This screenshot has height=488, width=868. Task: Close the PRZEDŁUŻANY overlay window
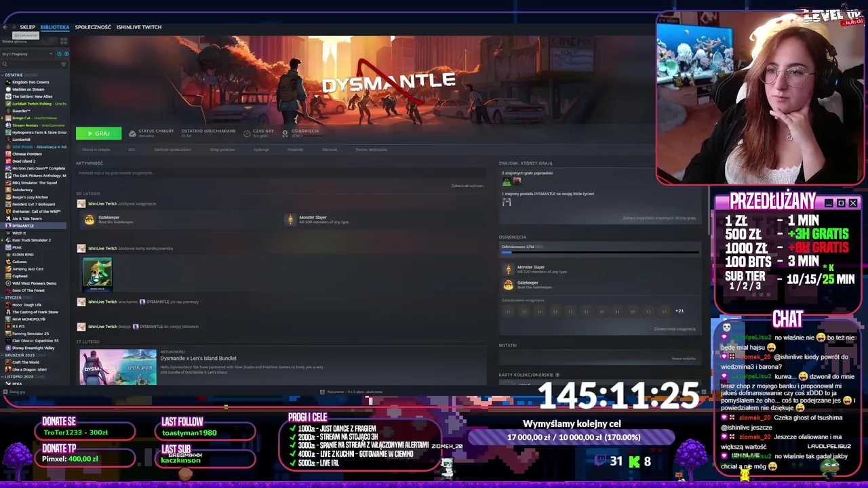[853, 203]
